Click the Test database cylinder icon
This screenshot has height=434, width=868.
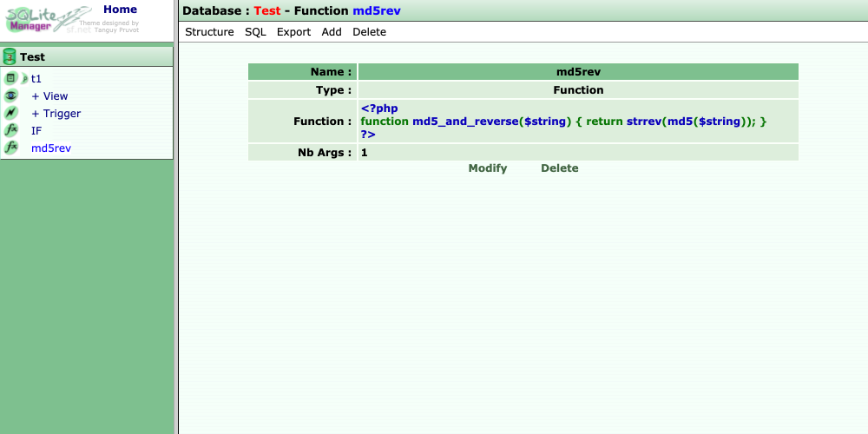(10, 57)
